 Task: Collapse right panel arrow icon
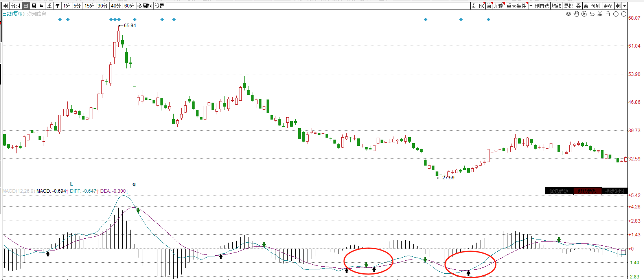[x=618, y=6]
